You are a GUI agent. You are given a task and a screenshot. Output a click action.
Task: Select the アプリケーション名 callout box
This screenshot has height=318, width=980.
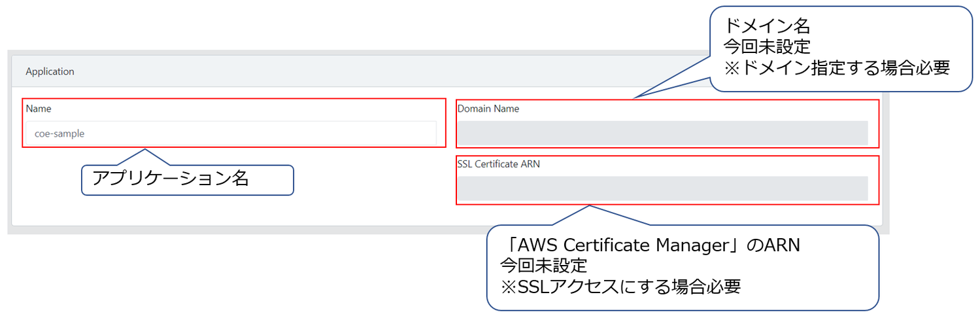click(x=187, y=179)
